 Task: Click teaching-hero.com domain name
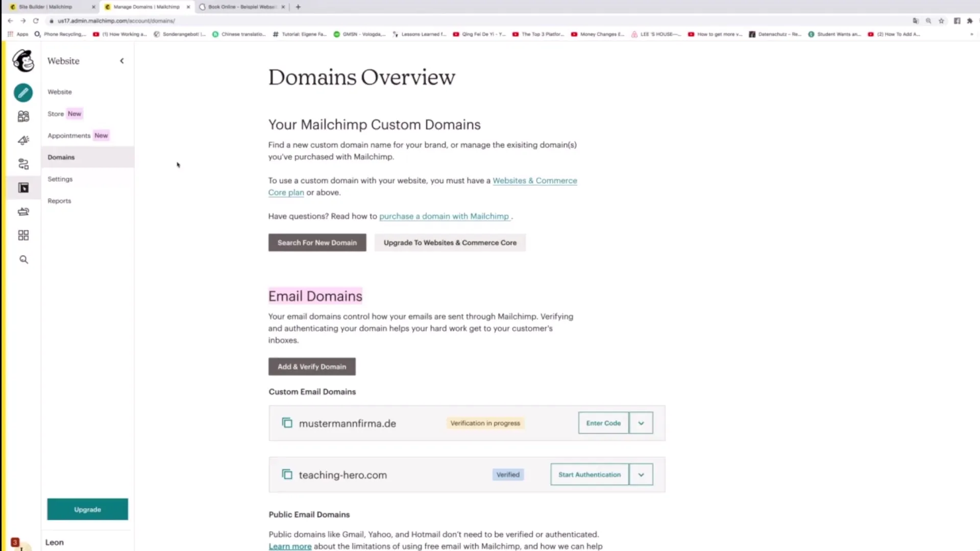343,475
